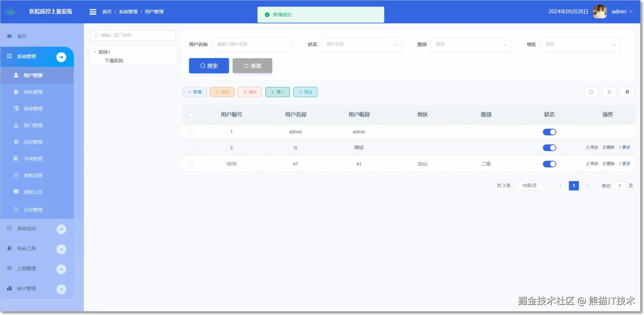Open the admin avatar picture
The image size is (644, 315).
tap(600, 11)
